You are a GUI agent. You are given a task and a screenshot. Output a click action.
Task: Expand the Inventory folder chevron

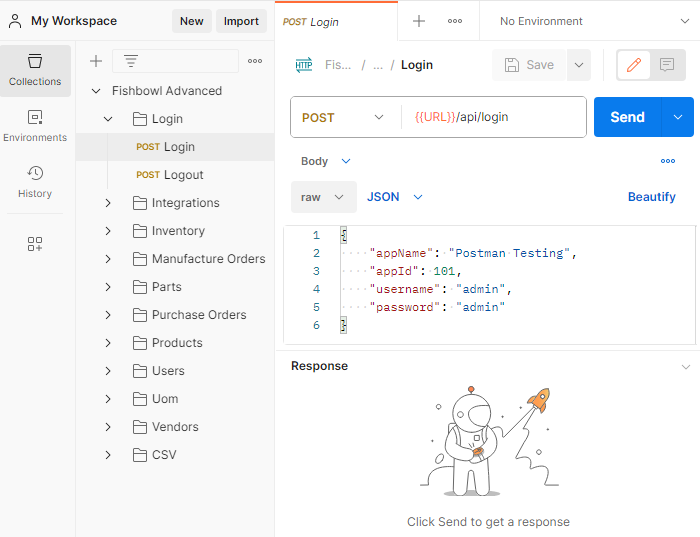(x=108, y=231)
